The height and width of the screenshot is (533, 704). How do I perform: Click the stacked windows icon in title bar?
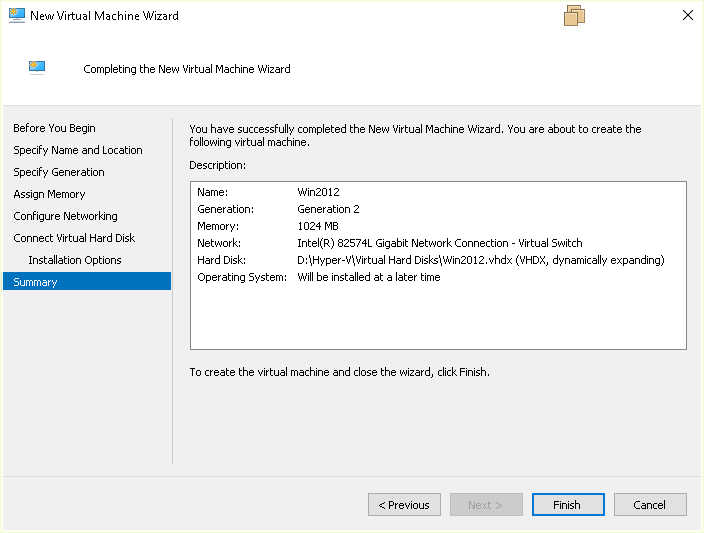[574, 15]
